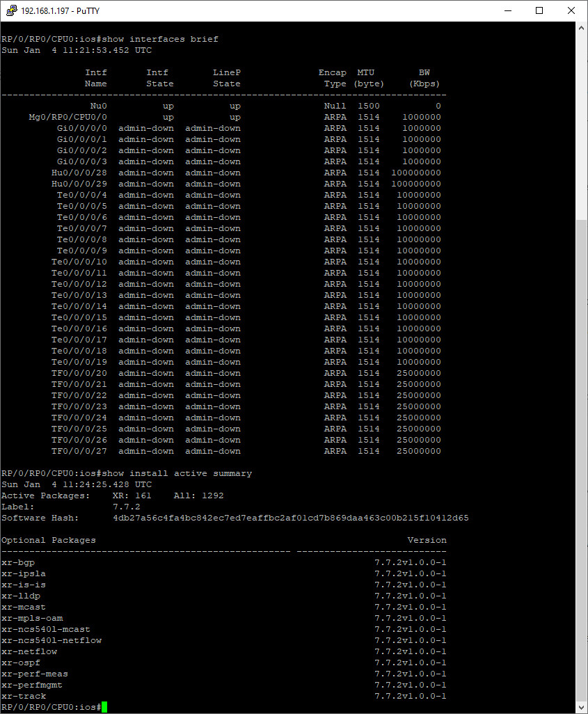Open the PuTTY system menu icon
This screenshot has width=588, height=714.
pyautogui.click(x=11, y=10)
